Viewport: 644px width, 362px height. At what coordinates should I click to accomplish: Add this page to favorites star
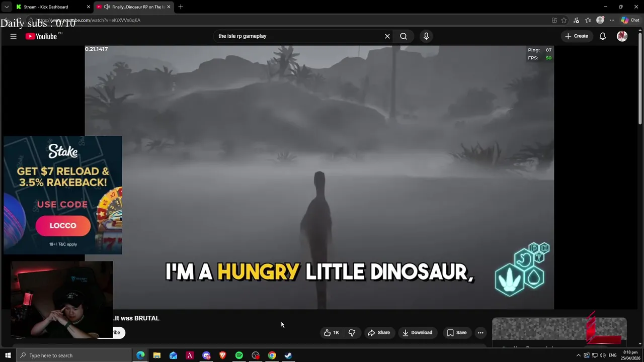(x=564, y=20)
